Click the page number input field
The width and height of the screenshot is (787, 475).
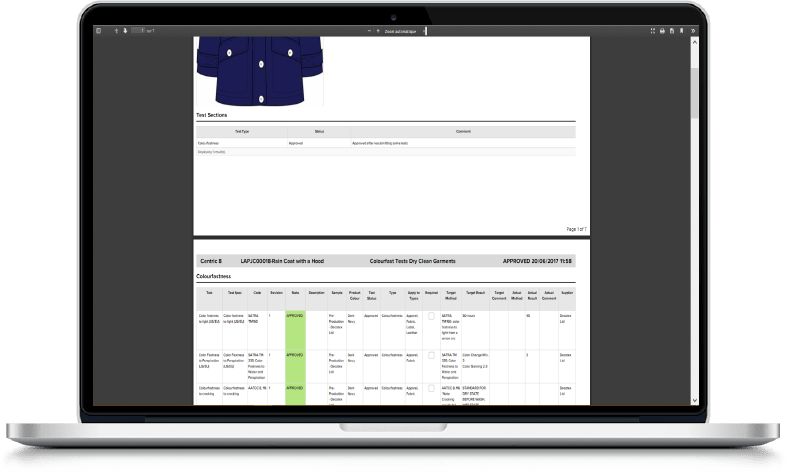(138, 31)
